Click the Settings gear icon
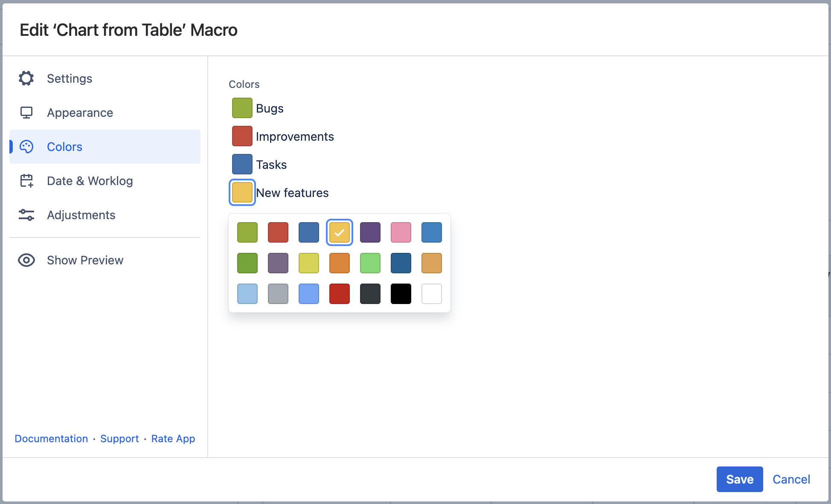This screenshot has height=504, width=831. tap(26, 78)
